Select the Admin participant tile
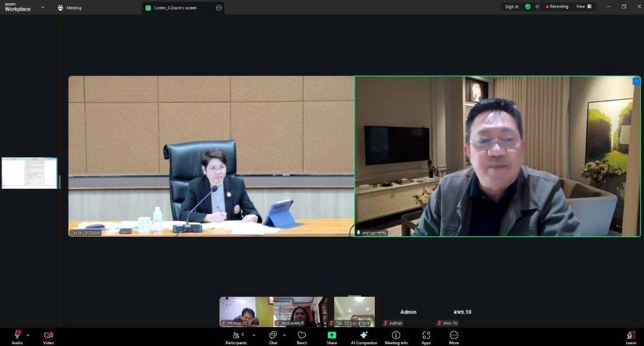Screen dimensions: 644x346 (x=408, y=313)
